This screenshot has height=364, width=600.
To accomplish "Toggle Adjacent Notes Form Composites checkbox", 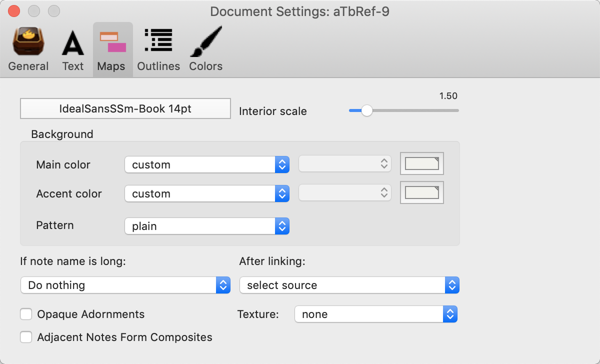I will tap(26, 337).
